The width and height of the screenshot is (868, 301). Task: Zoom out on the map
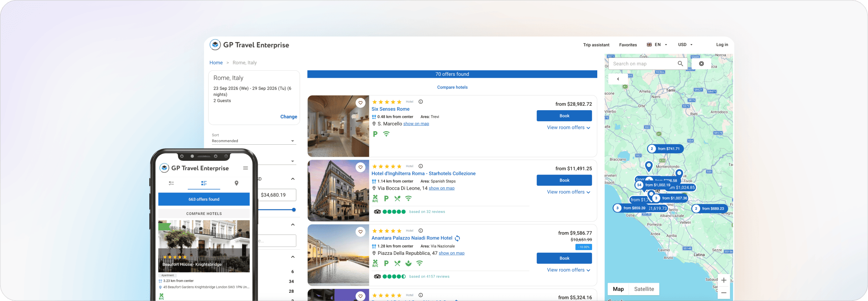click(x=724, y=293)
